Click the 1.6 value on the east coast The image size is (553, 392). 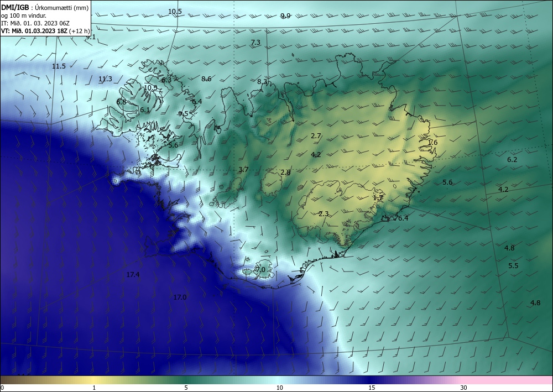[433, 142]
